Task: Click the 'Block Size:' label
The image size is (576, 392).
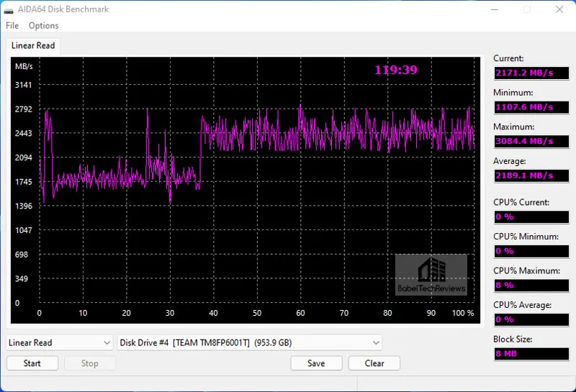Action: (513, 339)
